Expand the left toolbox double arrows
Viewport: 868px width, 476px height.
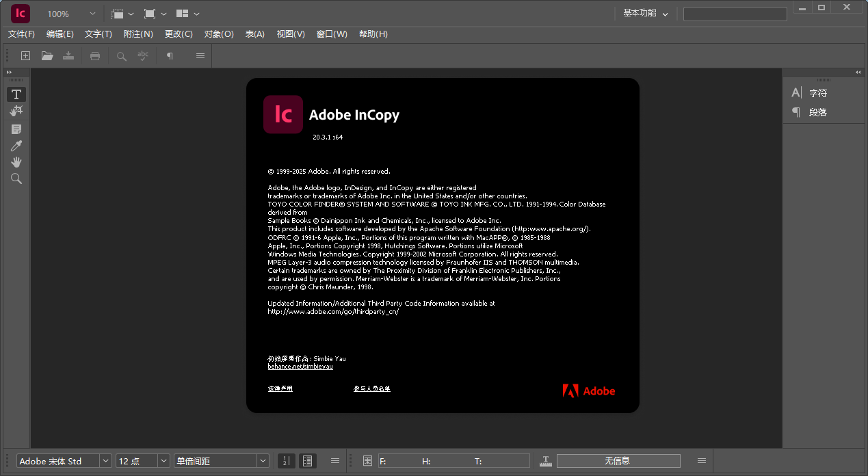coord(10,72)
